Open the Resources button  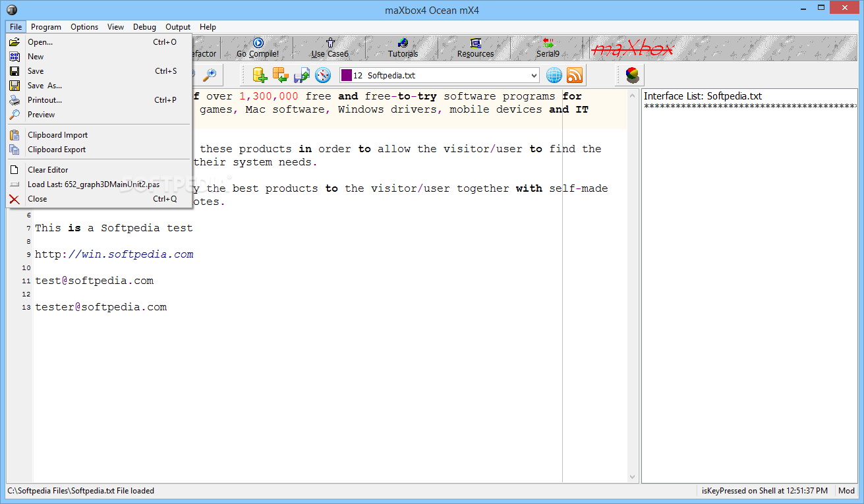475,48
